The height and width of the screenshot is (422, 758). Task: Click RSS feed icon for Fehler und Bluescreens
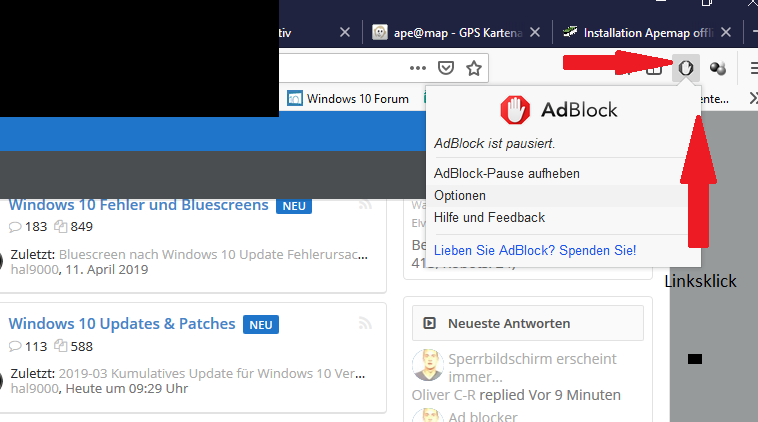coord(365,204)
